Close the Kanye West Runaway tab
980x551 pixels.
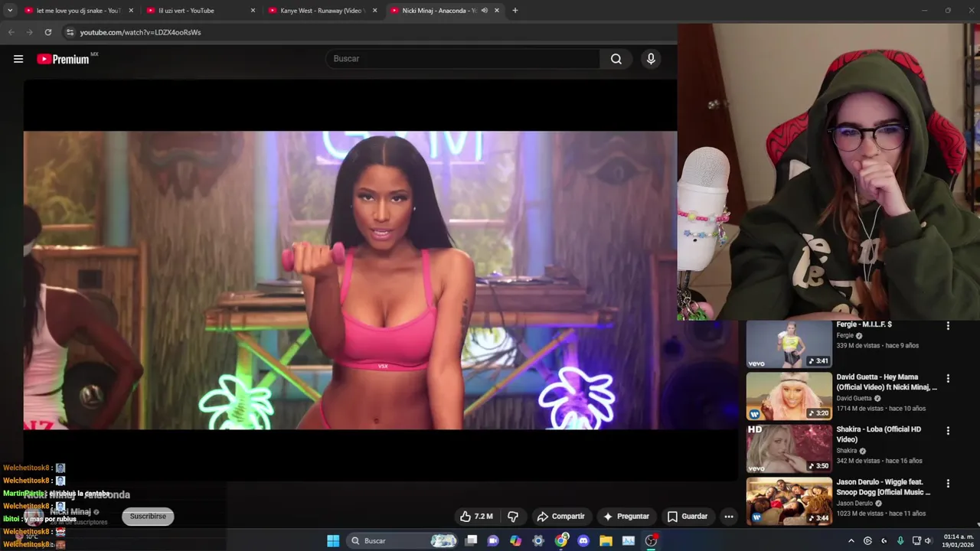pyautogui.click(x=374, y=11)
